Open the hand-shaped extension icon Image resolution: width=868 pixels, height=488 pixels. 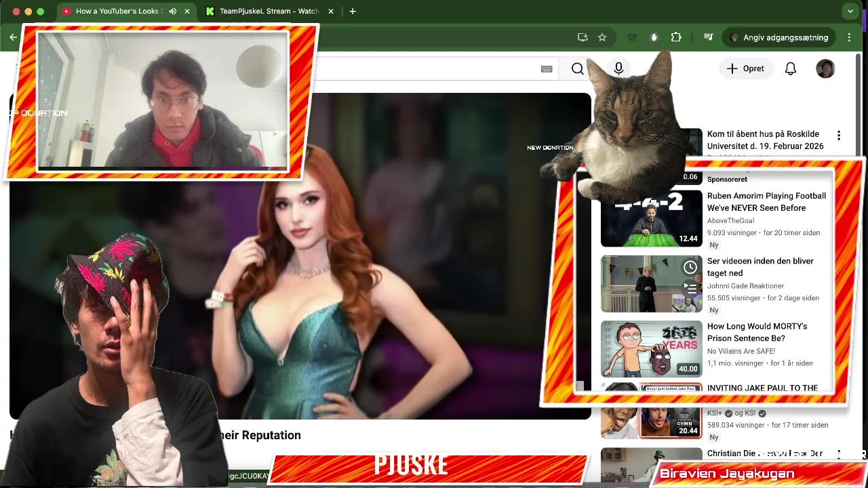point(654,37)
